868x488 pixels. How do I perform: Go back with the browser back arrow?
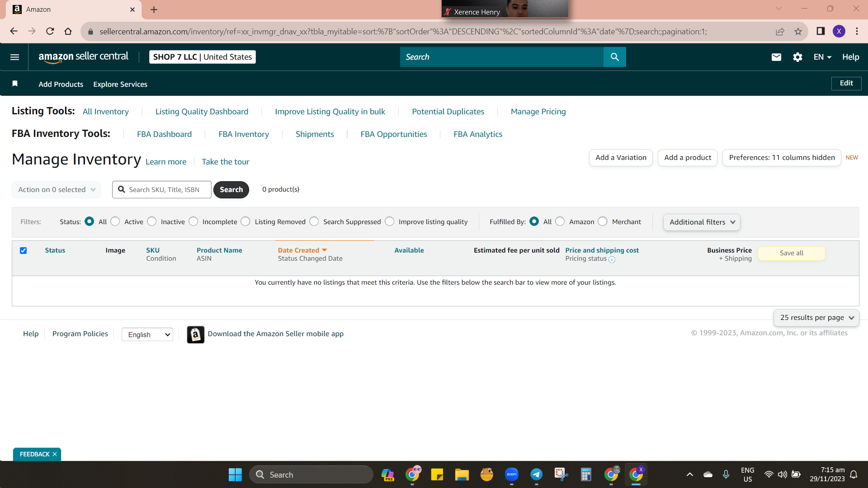14,31
